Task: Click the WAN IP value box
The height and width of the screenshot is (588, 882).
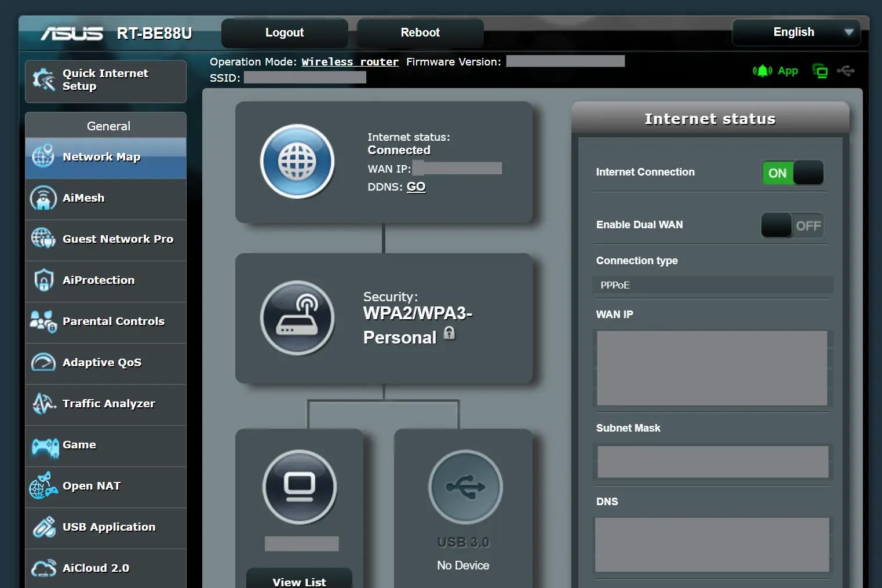Action: pos(712,368)
